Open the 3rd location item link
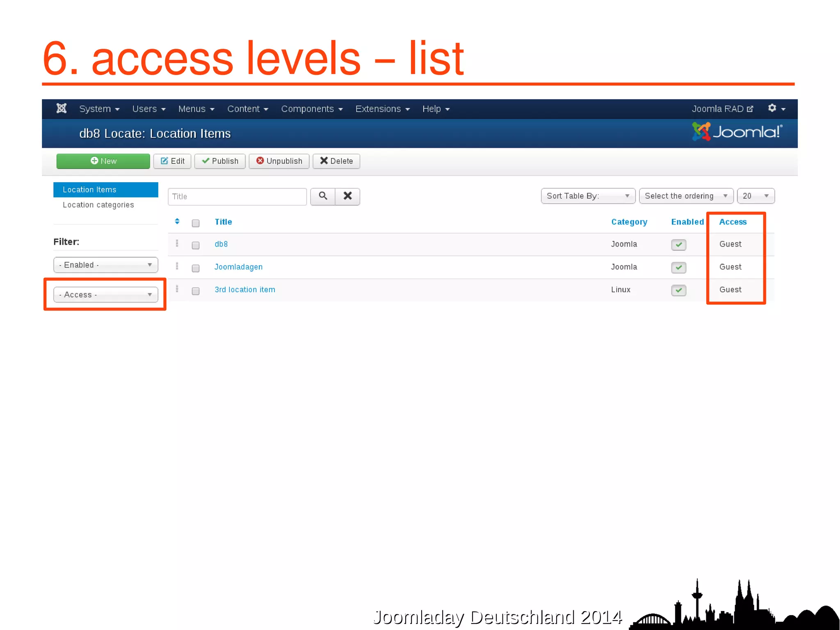The image size is (840, 630). tap(245, 289)
